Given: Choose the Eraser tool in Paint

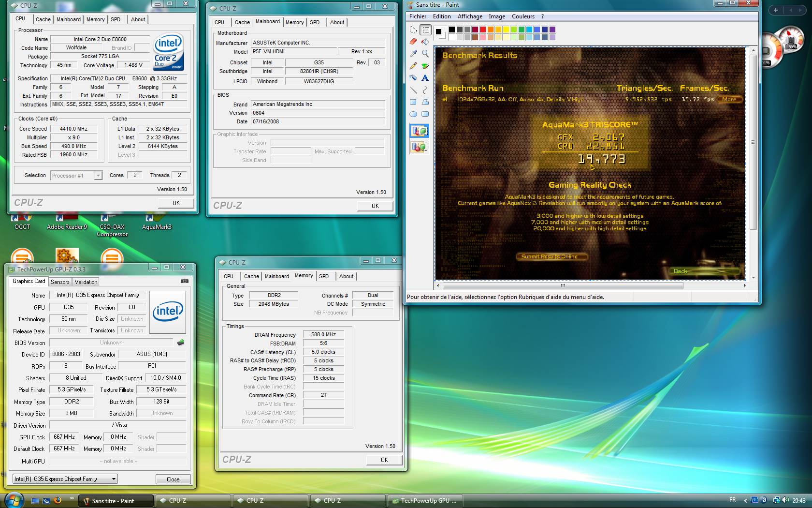Looking at the screenshot, I should (x=413, y=42).
